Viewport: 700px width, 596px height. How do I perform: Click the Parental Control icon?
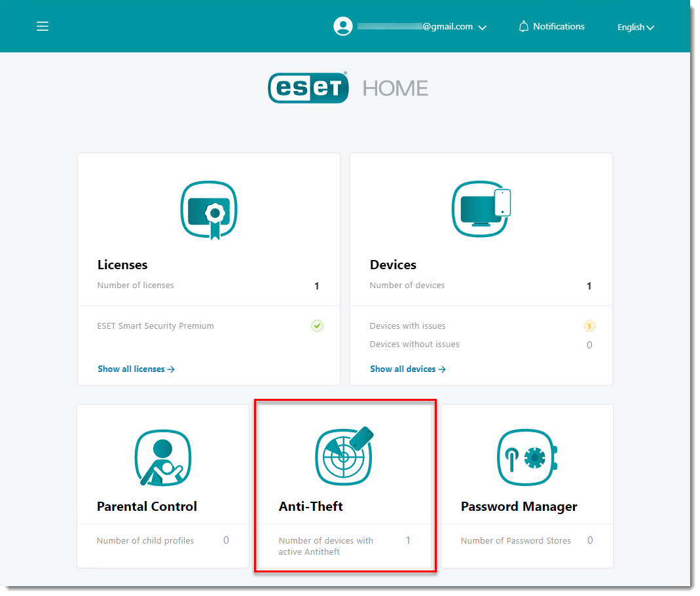coord(163,458)
